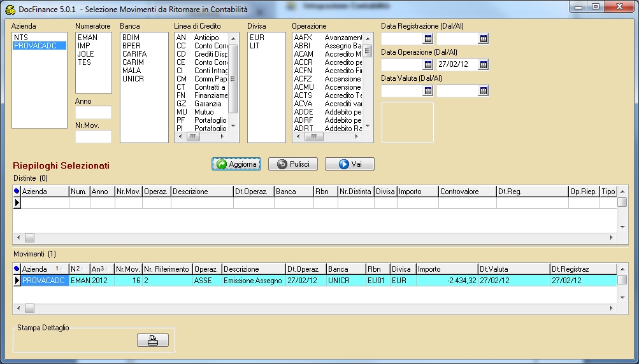Open calendar for Data Valuta end date
The image size is (639, 364).
(483, 91)
